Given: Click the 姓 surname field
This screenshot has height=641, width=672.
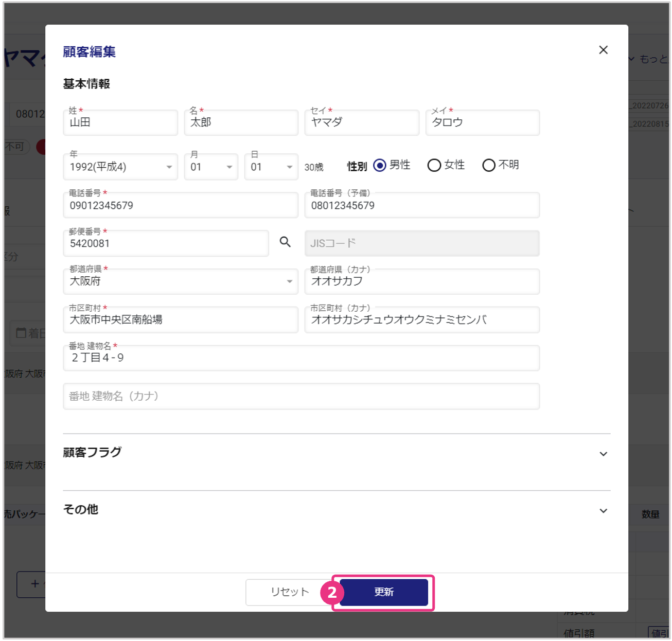Looking at the screenshot, I should [x=120, y=123].
